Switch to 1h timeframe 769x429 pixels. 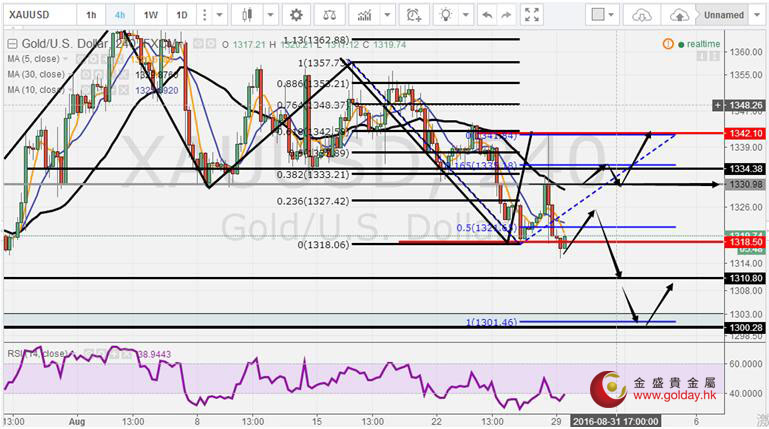pyautogui.click(x=91, y=15)
